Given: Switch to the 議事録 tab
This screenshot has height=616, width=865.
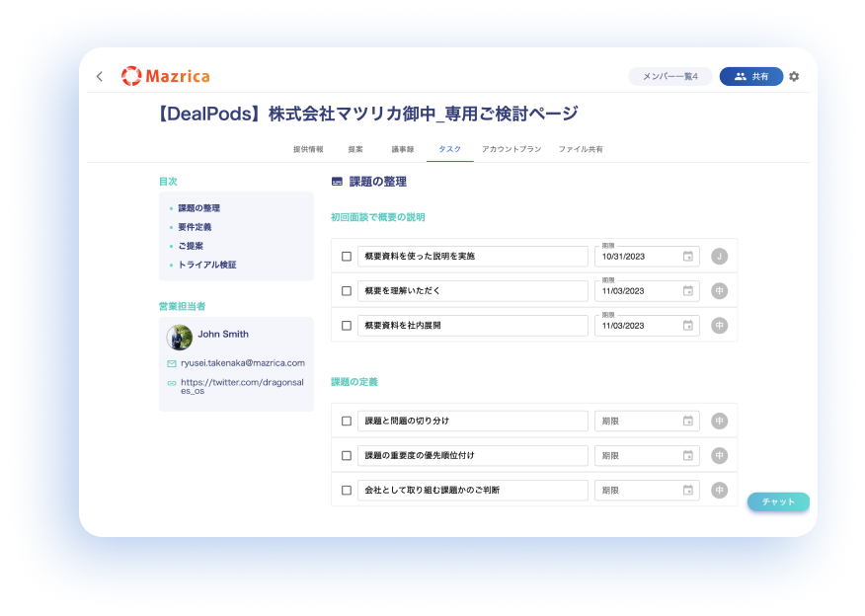Looking at the screenshot, I should pyautogui.click(x=403, y=149).
